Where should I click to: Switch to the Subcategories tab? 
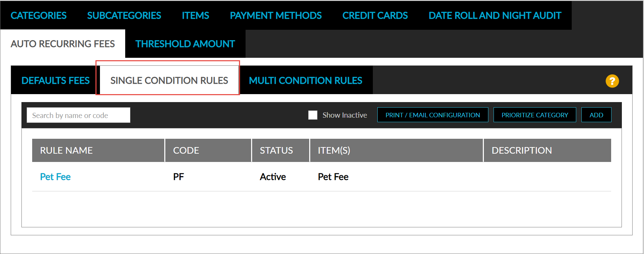click(124, 16)
